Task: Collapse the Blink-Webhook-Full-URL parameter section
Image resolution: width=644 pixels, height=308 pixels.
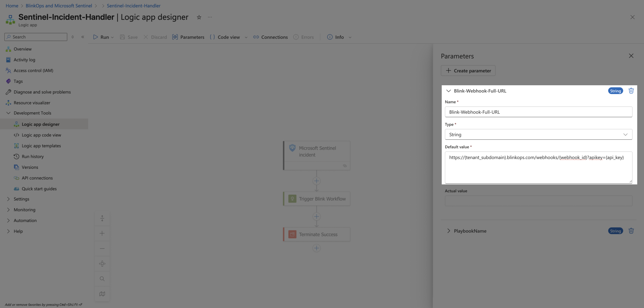Action: click(448, 91)
